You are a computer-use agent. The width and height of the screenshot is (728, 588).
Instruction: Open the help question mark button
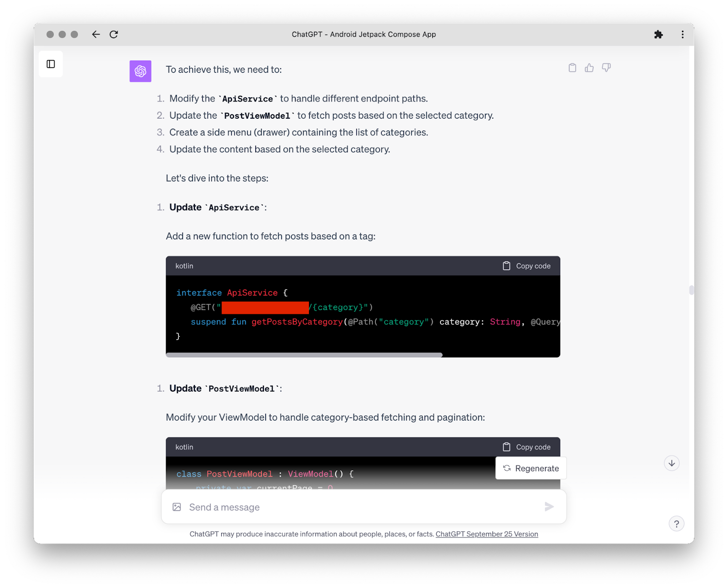(x=676, y=524)
